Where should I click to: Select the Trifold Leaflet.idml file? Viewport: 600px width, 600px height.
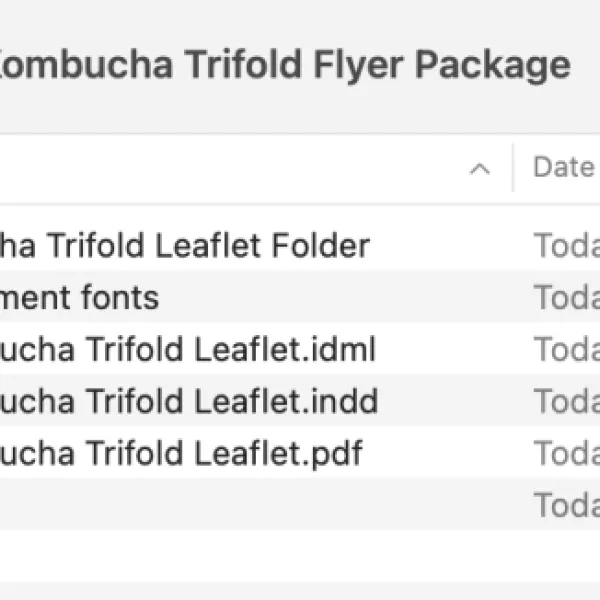tap(300, 349)
